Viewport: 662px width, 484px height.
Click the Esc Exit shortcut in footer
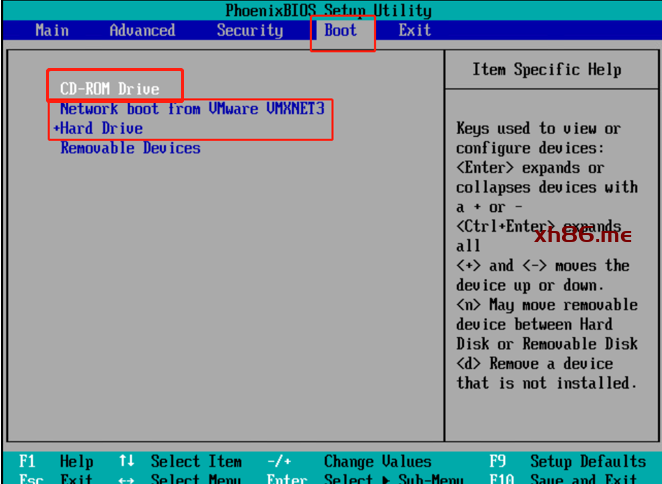click(x=57, y=478)
